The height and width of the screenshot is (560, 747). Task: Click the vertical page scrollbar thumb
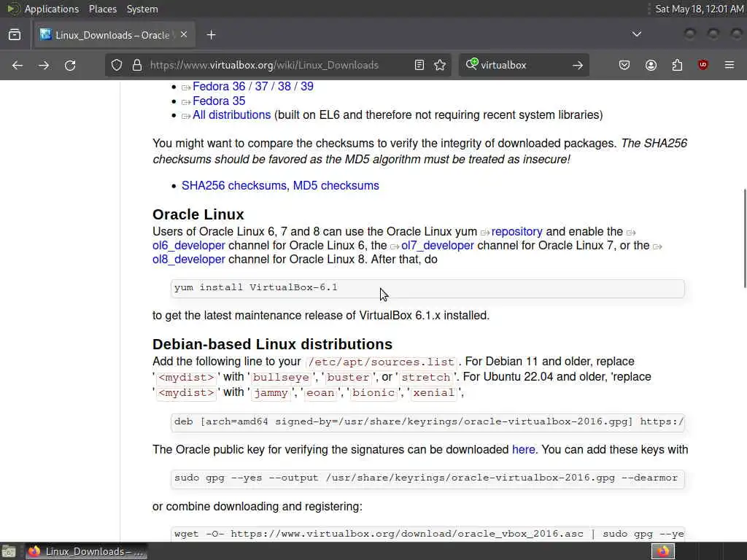click(745, 238)
